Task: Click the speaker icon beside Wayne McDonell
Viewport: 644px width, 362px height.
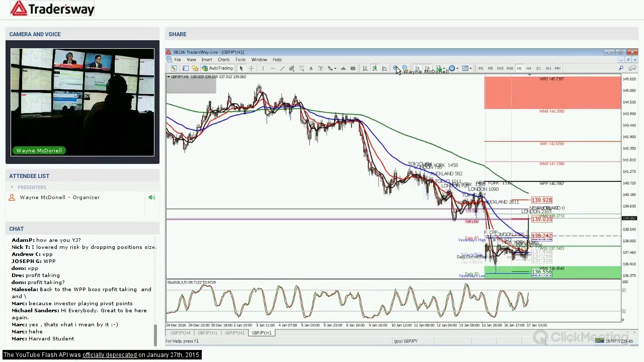Action: tap(151, 198)
